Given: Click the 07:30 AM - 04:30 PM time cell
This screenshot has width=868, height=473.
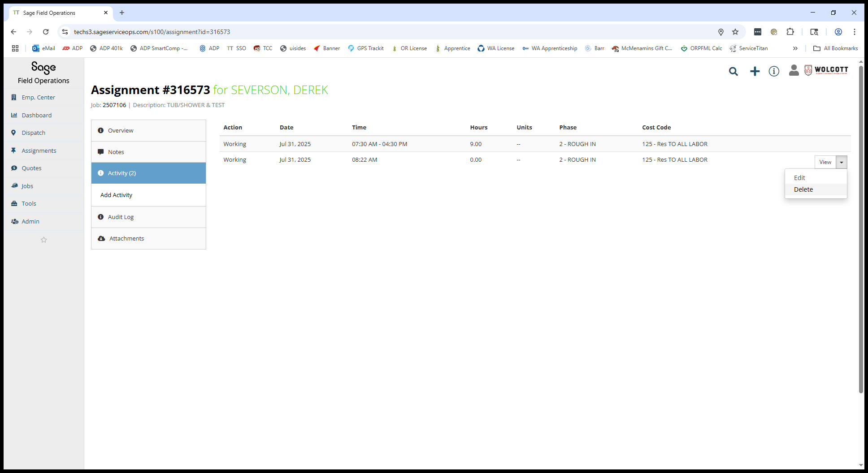Looking at the screenshot, I should point(380,144).
